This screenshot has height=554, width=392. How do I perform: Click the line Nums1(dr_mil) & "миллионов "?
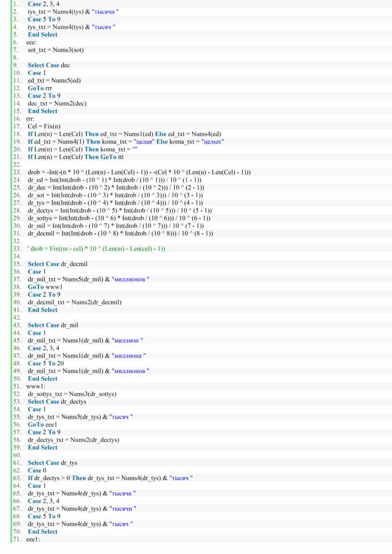click(88, 371)
